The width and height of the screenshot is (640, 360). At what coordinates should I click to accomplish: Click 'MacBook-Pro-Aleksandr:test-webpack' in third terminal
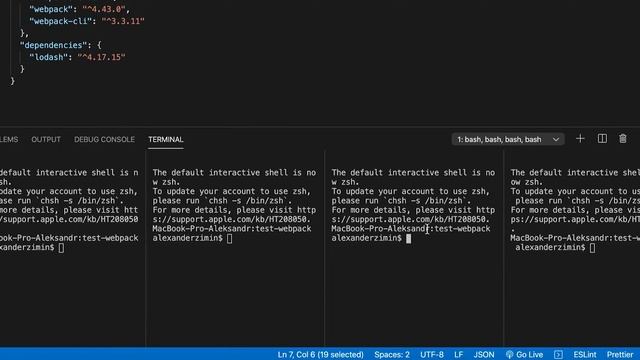(411, 229)
